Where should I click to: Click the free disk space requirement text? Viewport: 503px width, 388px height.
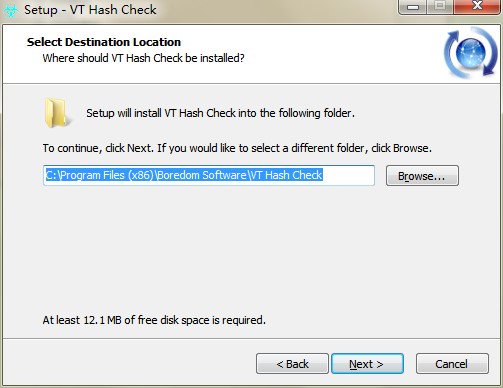[154, 320]
